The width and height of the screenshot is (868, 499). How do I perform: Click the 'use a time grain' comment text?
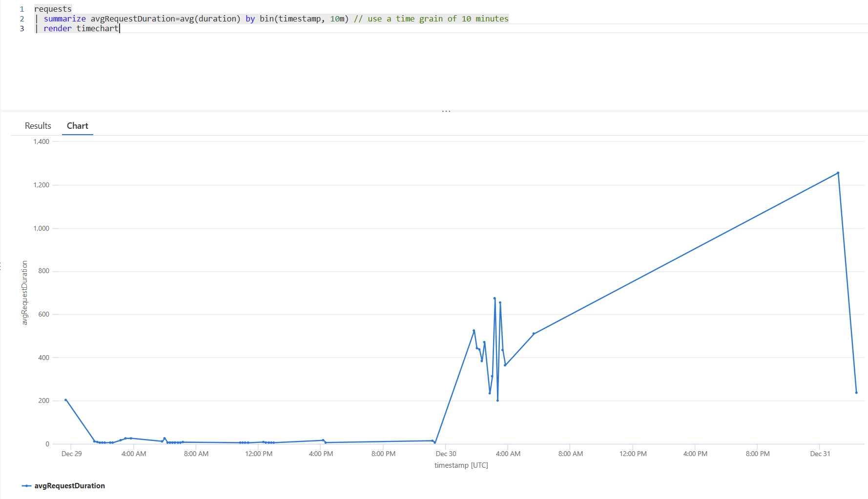pos(404,19)
